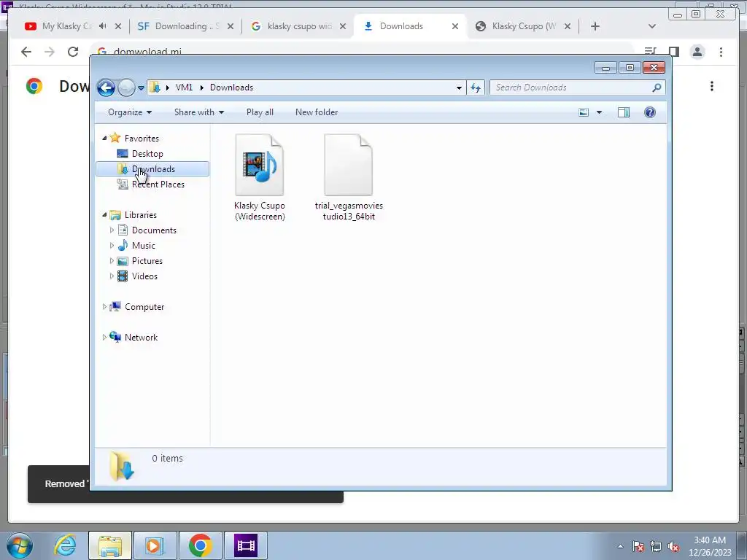This screenshot has height=560, width=747.
Task: Select the Pictures library item
Action: [x=147, y=261]
